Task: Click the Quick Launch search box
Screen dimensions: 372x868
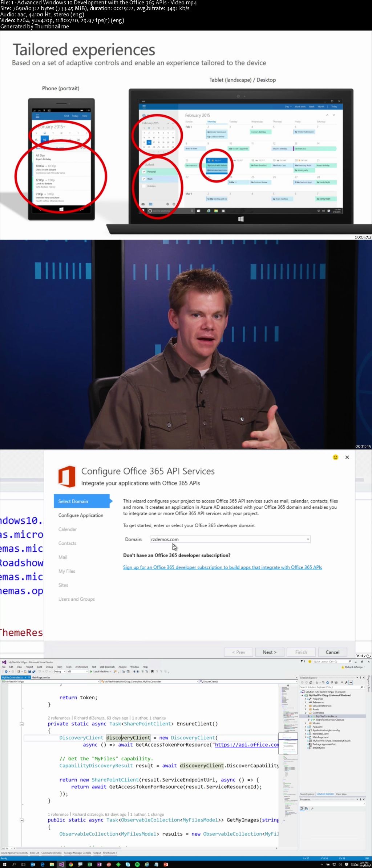Action: 332,661
